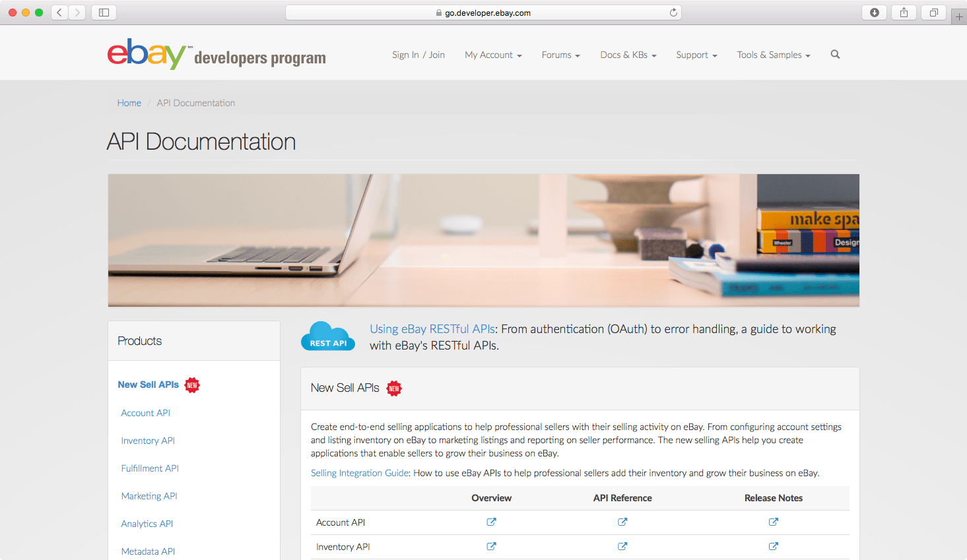The width and height of the screenshot is (967, 560).
Task: Open site search with the magnifier icon
Action: [835, 55]
